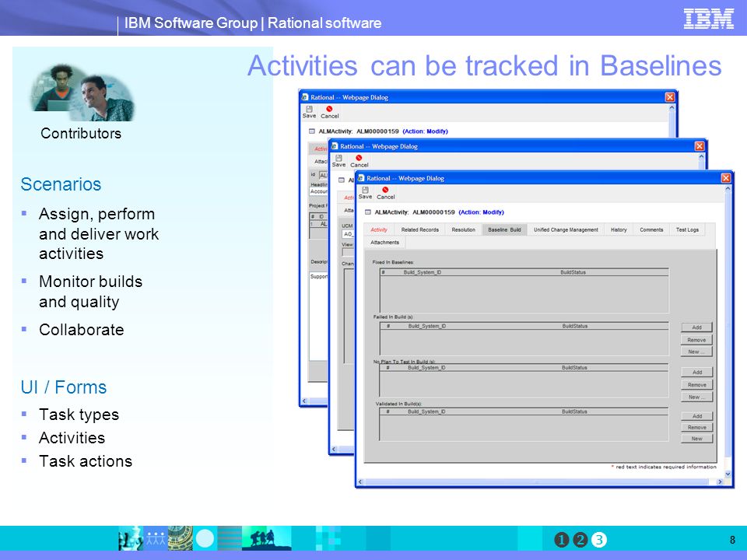The width and height of the screenshot is (747, 560).
Task: Click Cancel icon in middle Webpage Dialog
Action: coord(359,158)
